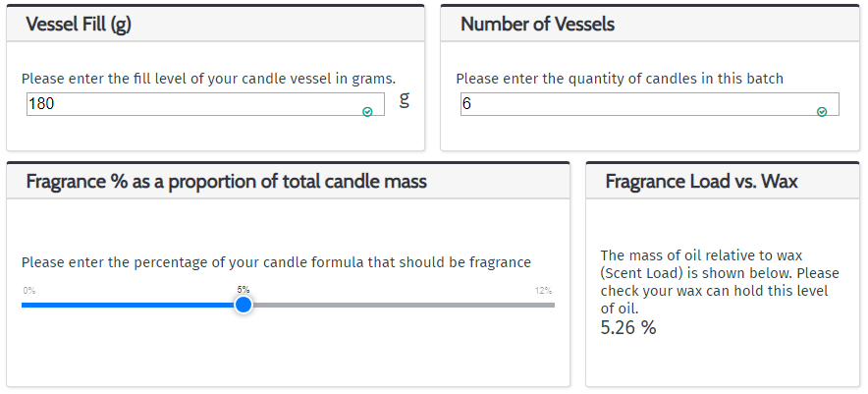
Task: Click the 0% label on fragrance slider
Action: point(28,291)
